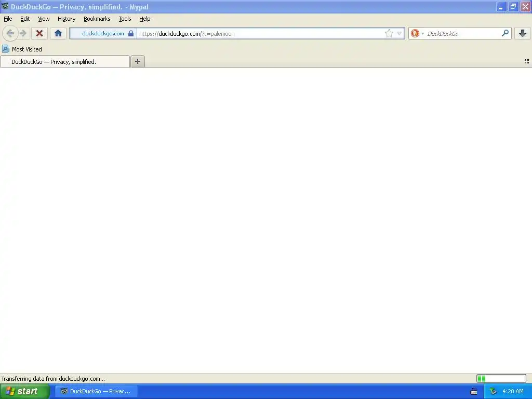Open the Downloads arrow button

[x=523, y=33]
